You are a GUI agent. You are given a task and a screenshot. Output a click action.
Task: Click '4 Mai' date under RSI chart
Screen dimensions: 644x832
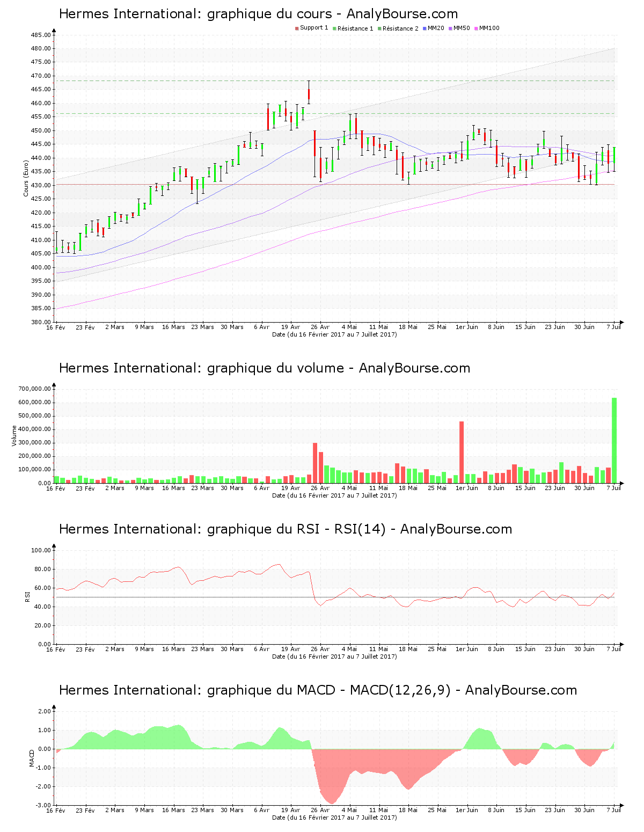pos(349,649)
